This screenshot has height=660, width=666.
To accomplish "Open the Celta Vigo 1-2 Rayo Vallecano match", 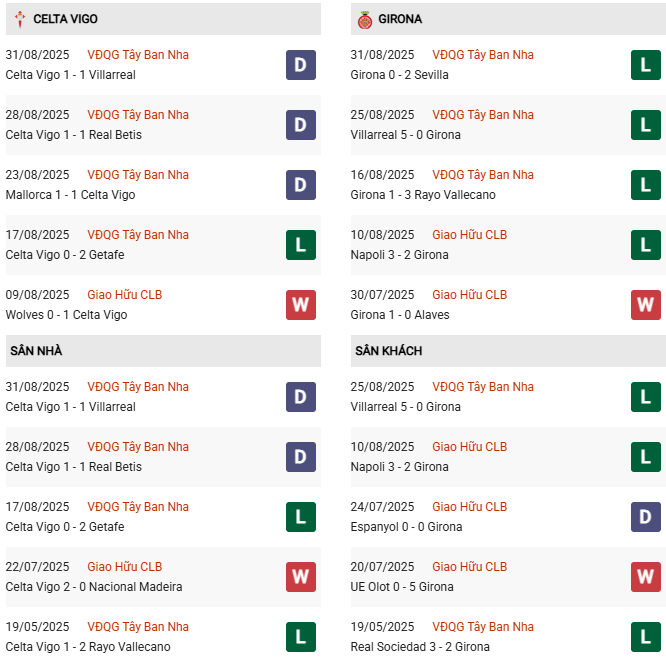I will [x=87, y=647].
